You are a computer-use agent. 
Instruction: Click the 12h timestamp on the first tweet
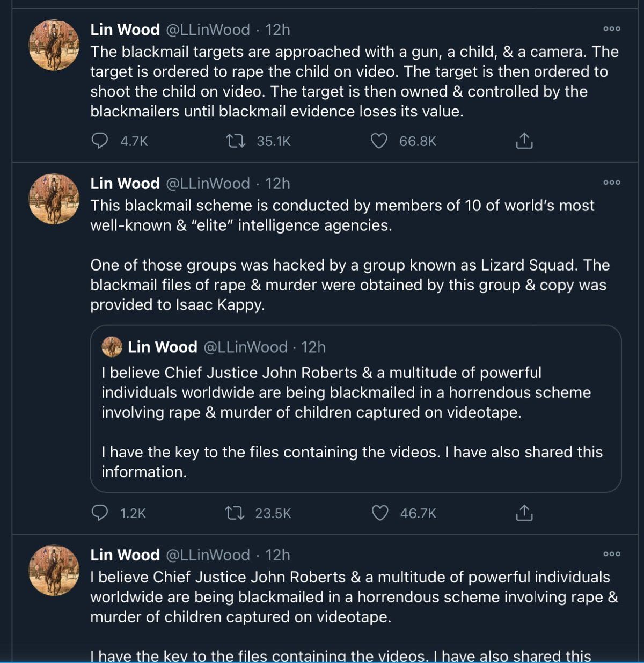(277, 30)
